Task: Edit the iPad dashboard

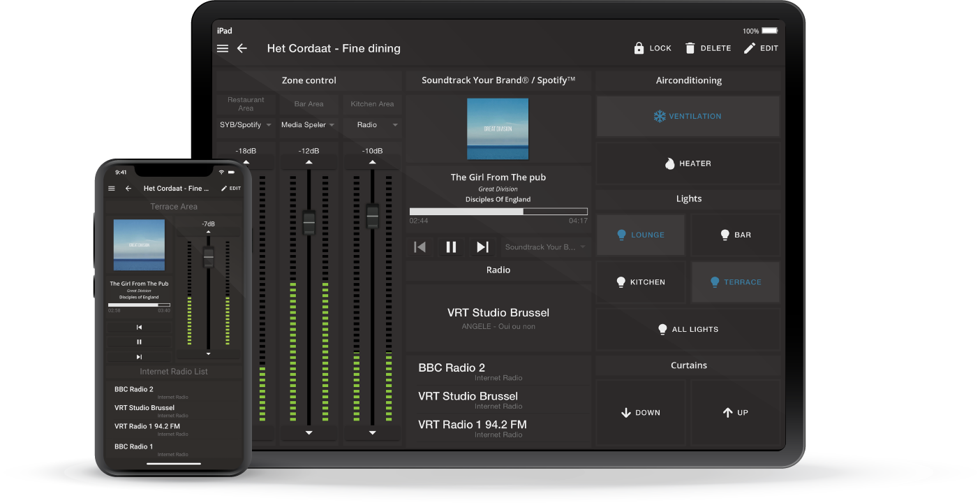Action: pyautogui.click(x=761, y=48)
